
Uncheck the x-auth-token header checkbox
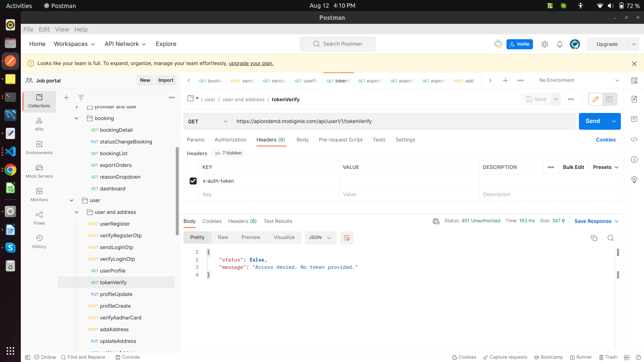[x=193, y=181]
